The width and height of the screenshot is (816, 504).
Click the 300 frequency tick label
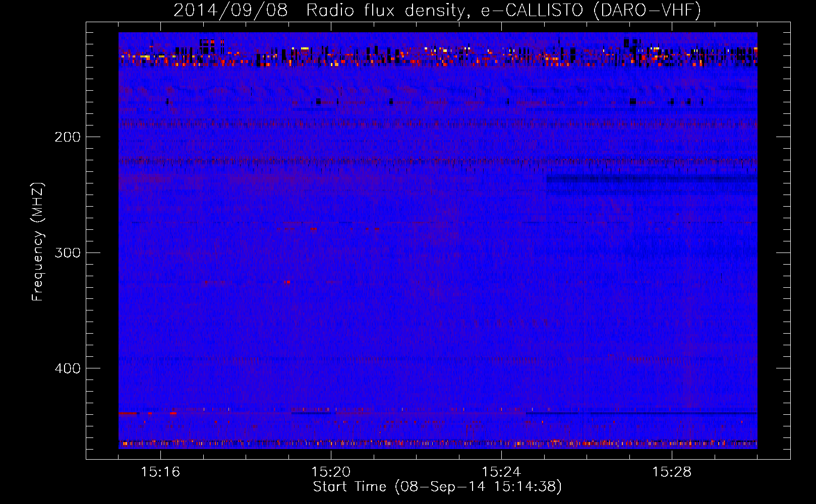tap(68, 253)
